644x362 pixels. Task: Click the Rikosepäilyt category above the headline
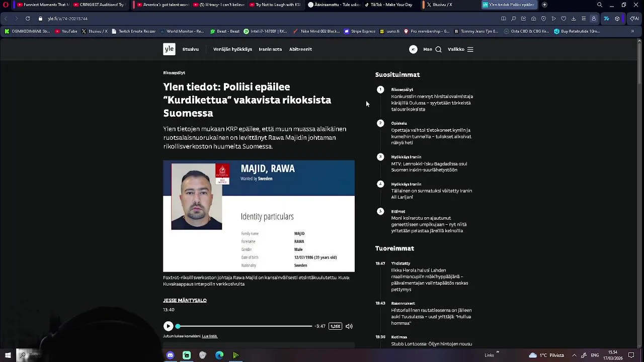(x=174, y=73)
